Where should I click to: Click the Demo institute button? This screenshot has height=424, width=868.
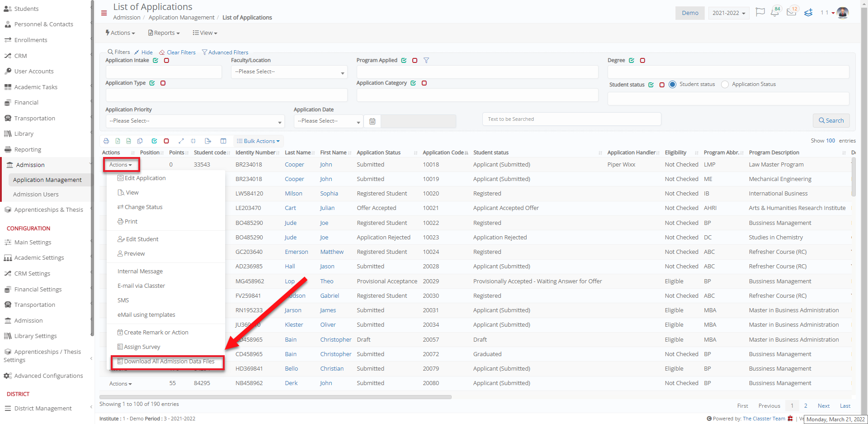pyautogui.click(x=690, y=13)
